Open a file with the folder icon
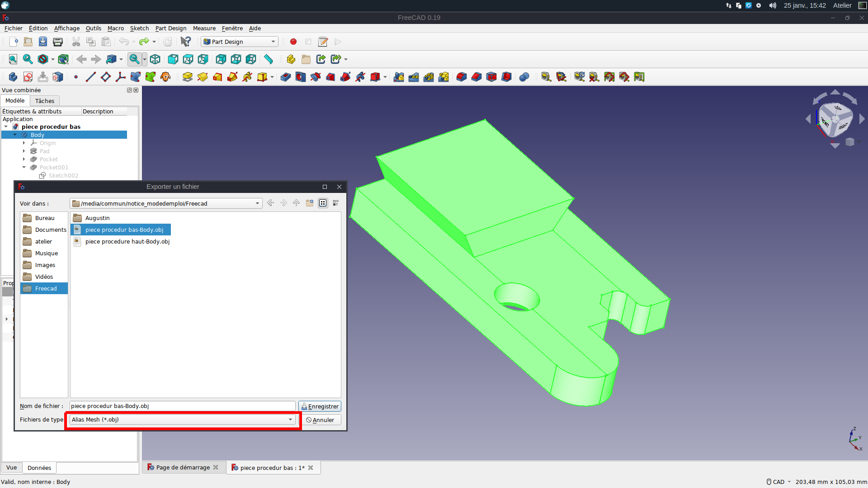The width and height of the screenshot is (868, 488). (28, 42)
